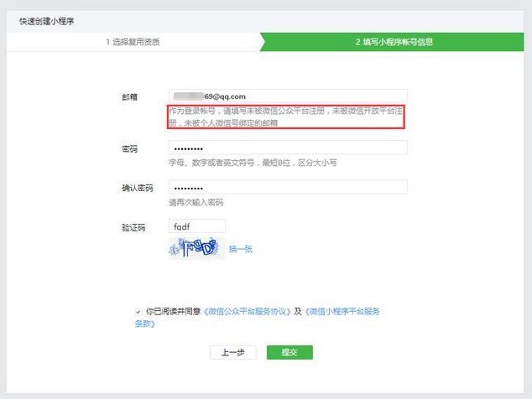Image resolution: width=532 pixels, height=399 pixels.
Task: Click the 确认密码 field label
Action: point(138,188)
